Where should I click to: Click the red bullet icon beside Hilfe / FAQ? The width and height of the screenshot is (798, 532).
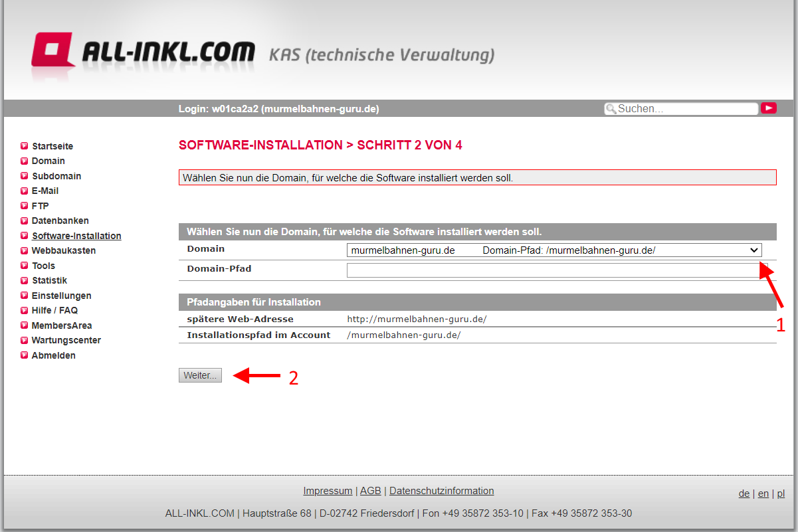pyautogui.click(x=25, y=310)
